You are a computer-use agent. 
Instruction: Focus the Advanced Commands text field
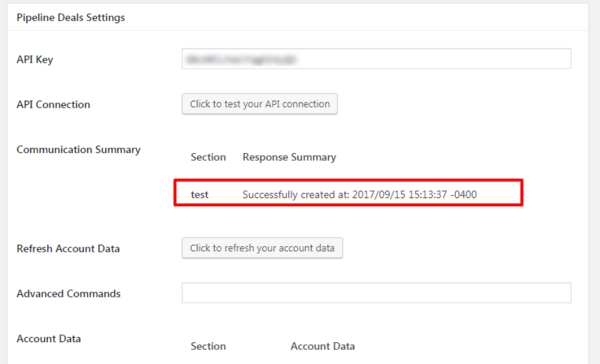(x=376, y=293)
